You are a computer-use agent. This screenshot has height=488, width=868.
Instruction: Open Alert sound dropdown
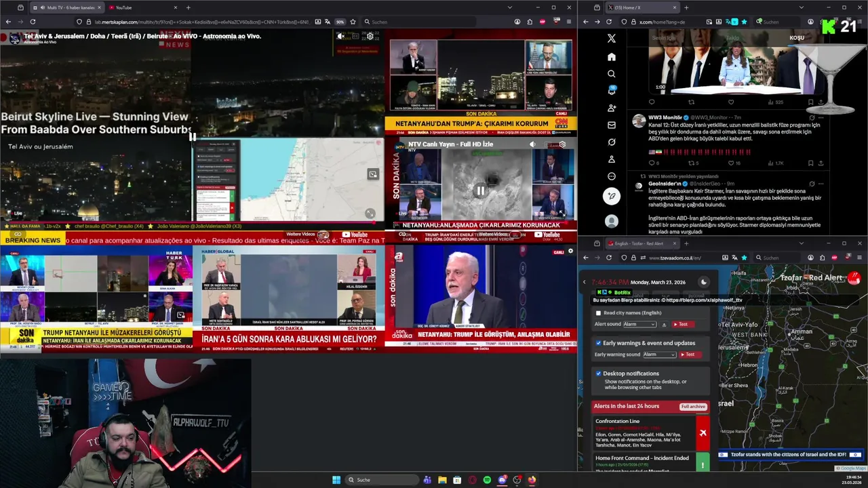click(639, 325)
